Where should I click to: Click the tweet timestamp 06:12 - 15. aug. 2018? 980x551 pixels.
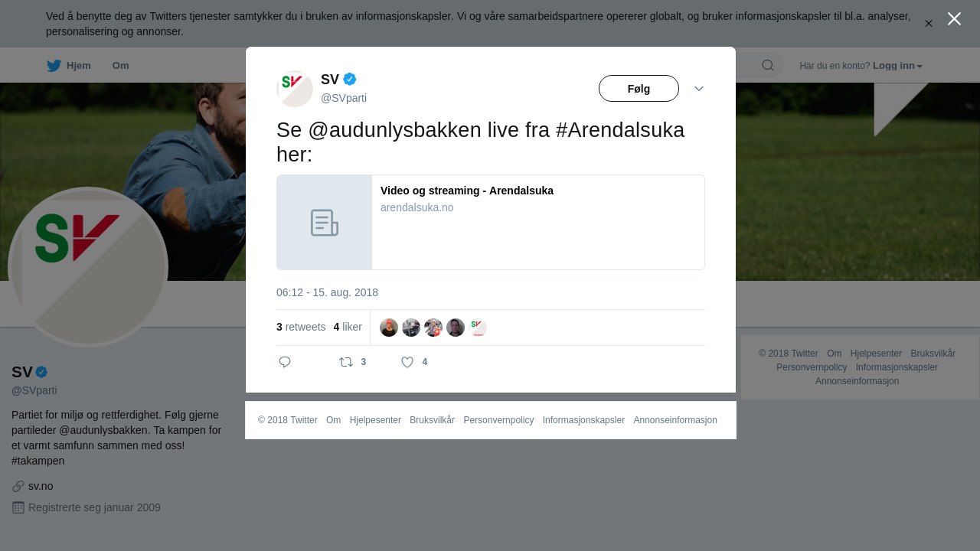pos(327,292)
